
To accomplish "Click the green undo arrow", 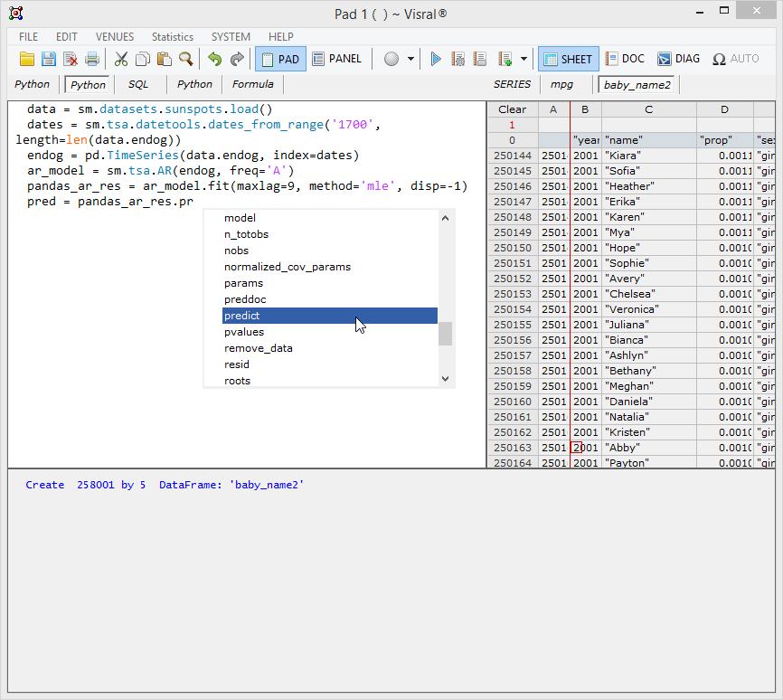I will [x=214, y=60].
